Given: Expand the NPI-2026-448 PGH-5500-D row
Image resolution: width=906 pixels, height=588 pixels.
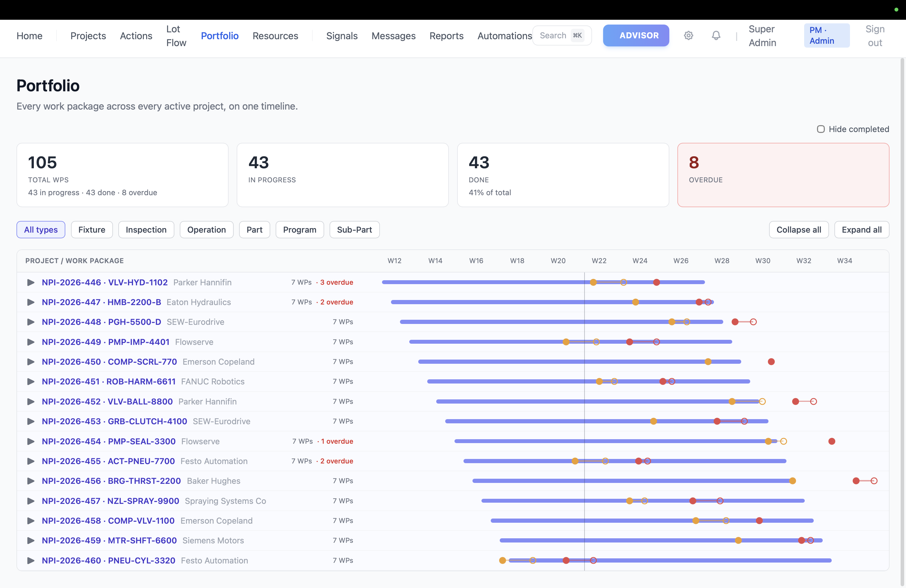Looking at the screenshot, I should click(x=31, y=322).
